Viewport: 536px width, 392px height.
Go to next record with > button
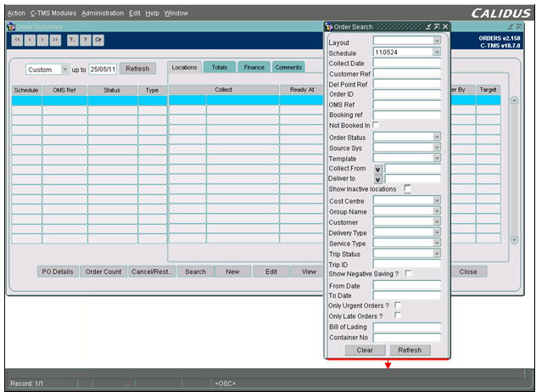pos(42,40)
